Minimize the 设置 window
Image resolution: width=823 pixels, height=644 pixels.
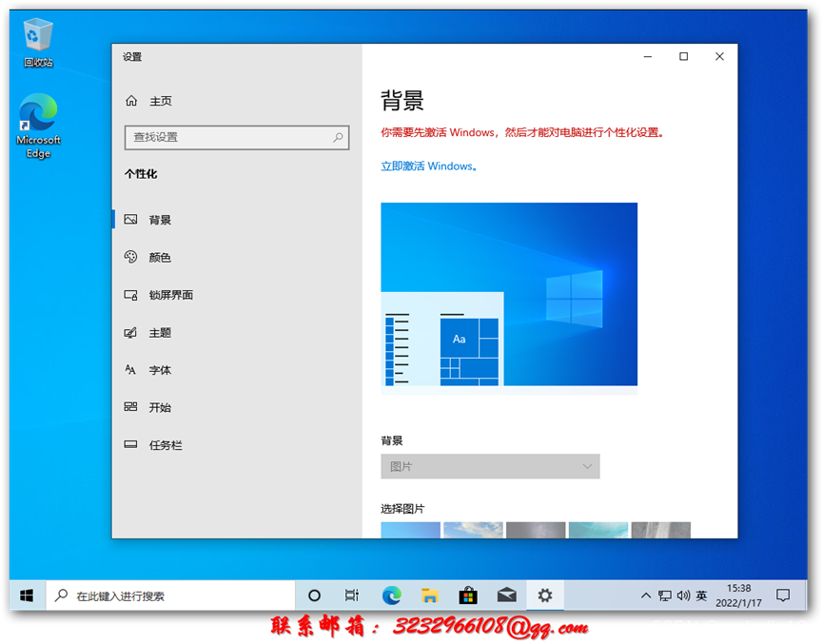(x=648, y=56)
